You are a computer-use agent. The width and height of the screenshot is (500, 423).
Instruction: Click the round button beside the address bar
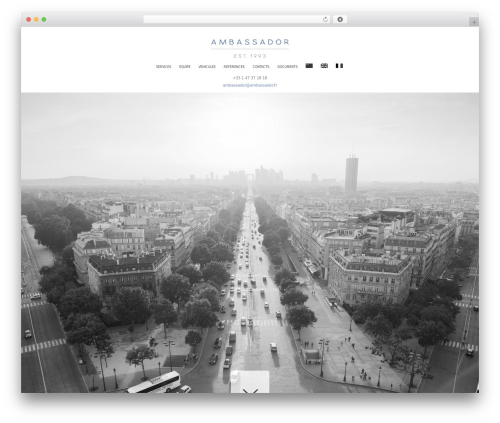tap(340, 19)
